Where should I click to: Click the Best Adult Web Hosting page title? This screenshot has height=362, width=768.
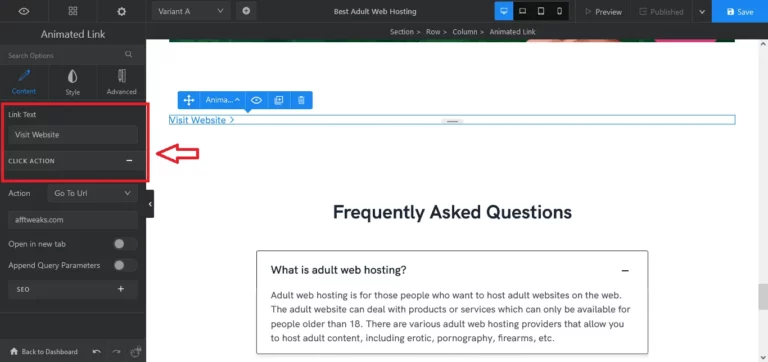375,12
